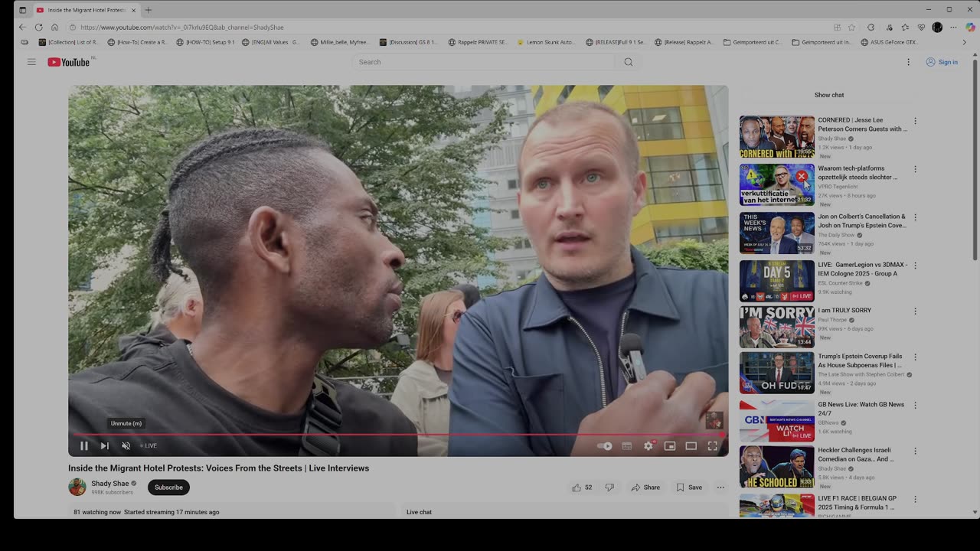Go to the YouTube home logo
This screenshot has height=551, width=980.
[x=69, y=62]
